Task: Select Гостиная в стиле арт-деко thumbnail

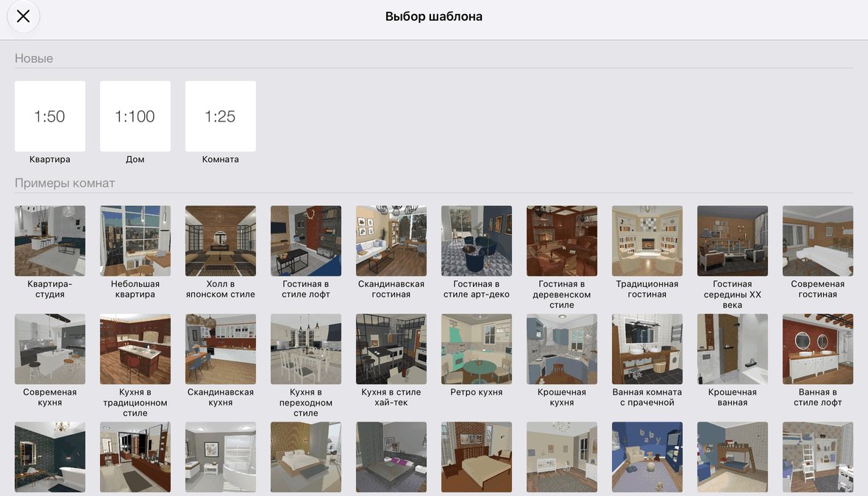Action: 476,241
